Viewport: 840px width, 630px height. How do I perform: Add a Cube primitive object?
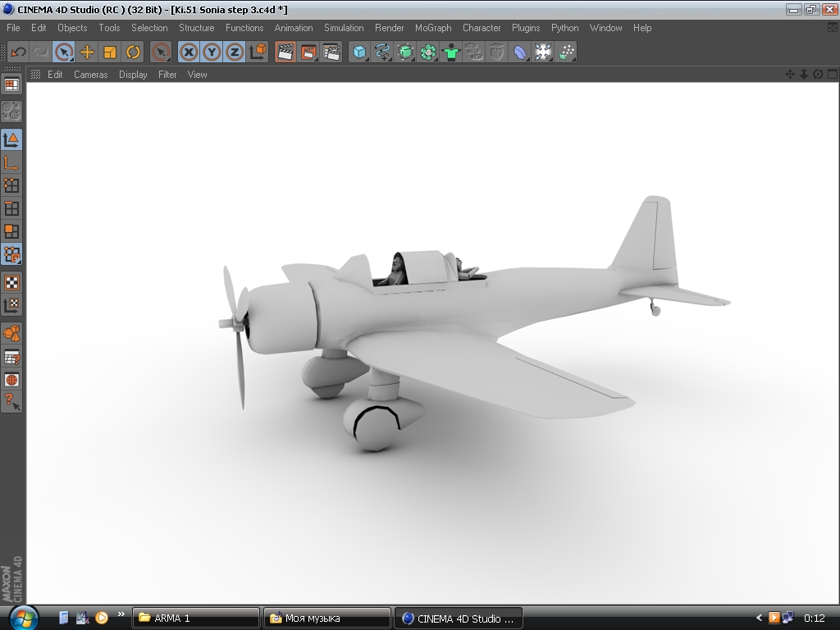359,52
